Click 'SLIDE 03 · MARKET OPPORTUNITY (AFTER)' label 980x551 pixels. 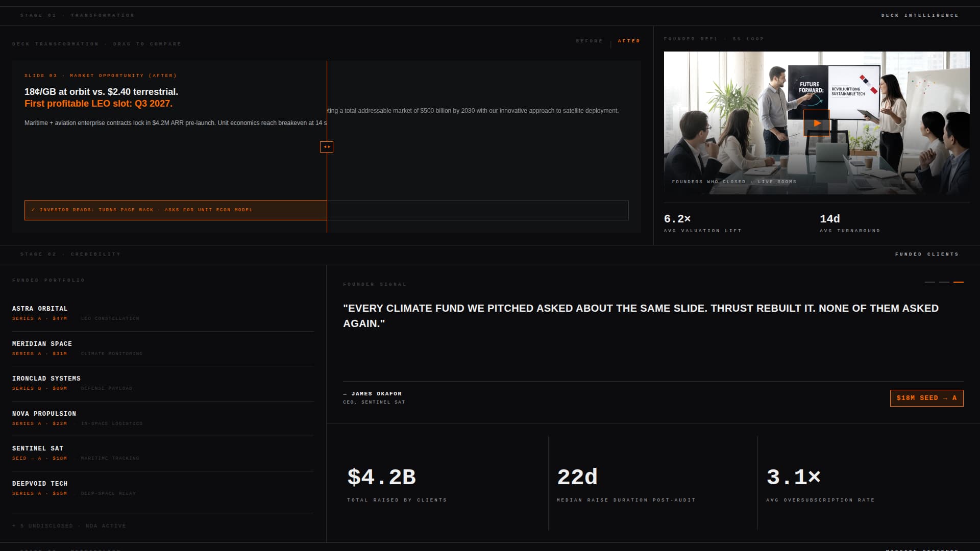101,76
